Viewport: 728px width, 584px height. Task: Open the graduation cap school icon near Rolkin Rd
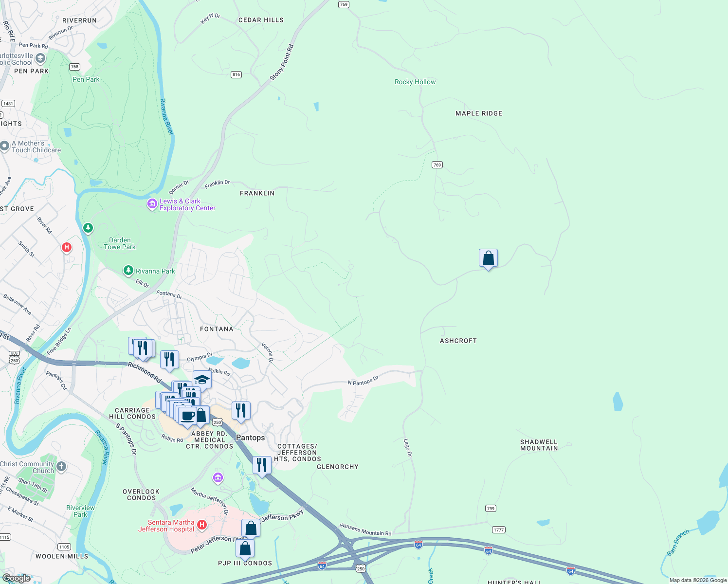coord(202,379)
